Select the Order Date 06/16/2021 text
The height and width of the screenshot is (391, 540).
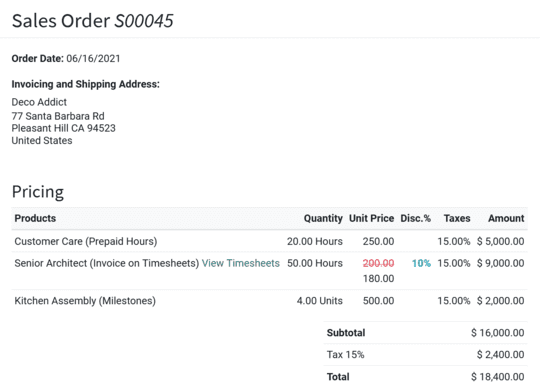click(66, 59)
